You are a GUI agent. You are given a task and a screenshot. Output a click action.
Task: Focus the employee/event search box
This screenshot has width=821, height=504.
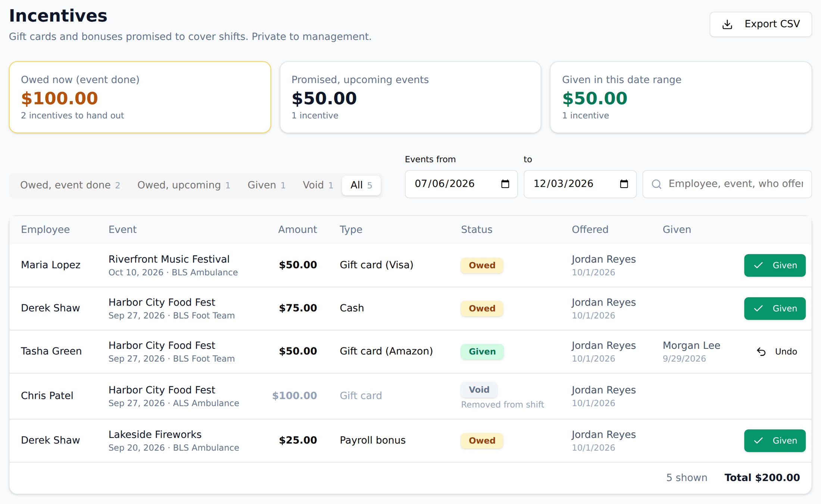(727, 184)
